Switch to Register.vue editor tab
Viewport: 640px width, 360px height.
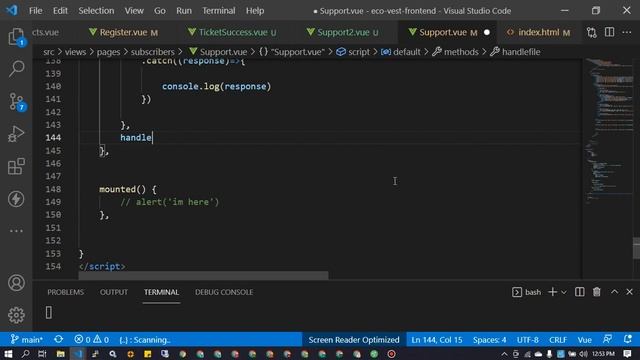coord(124,32)
